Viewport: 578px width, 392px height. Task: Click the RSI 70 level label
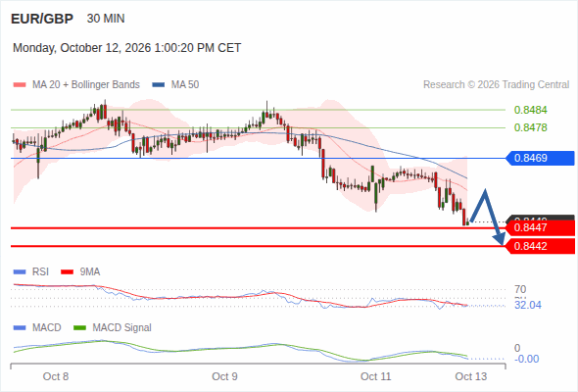point(520,289)
